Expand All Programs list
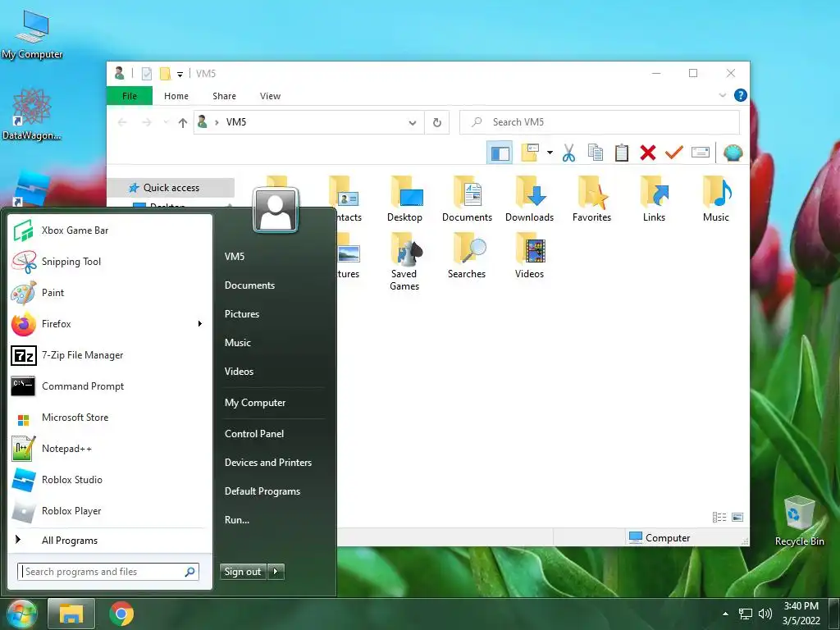This screenshot has width=840, height=630. [110, 540]
